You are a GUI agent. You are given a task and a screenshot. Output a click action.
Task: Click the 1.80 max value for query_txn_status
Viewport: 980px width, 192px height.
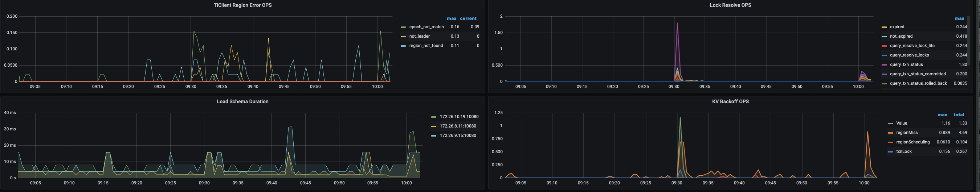click(x=963, y=64)
